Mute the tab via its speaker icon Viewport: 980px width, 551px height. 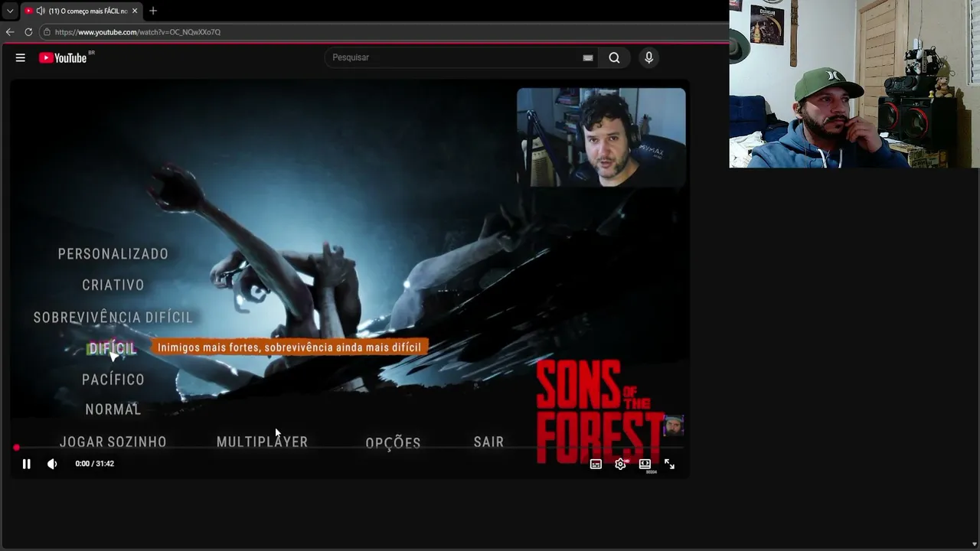[x=41, y=11]
